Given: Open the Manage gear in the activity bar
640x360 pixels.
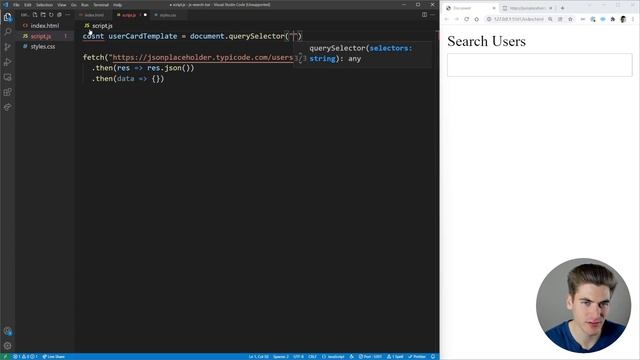Looking at the screenshot, I should pos(7,346).
